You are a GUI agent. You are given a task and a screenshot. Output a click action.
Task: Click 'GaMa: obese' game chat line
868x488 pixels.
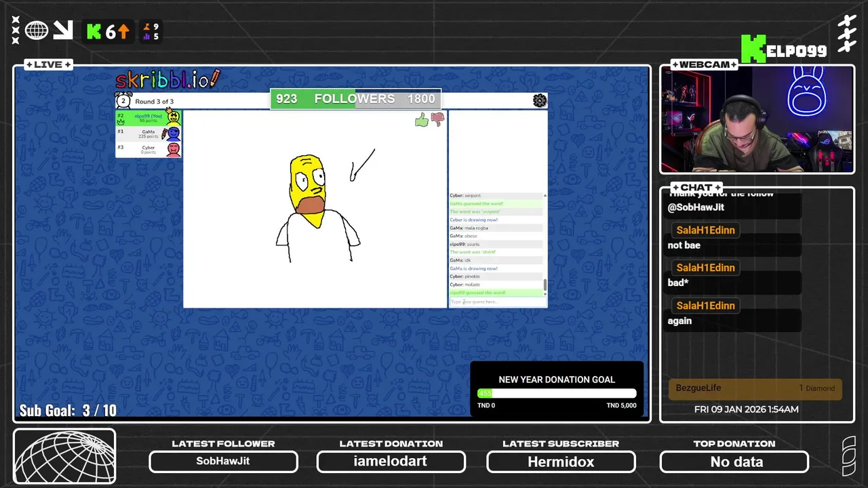tap(464, 236)
